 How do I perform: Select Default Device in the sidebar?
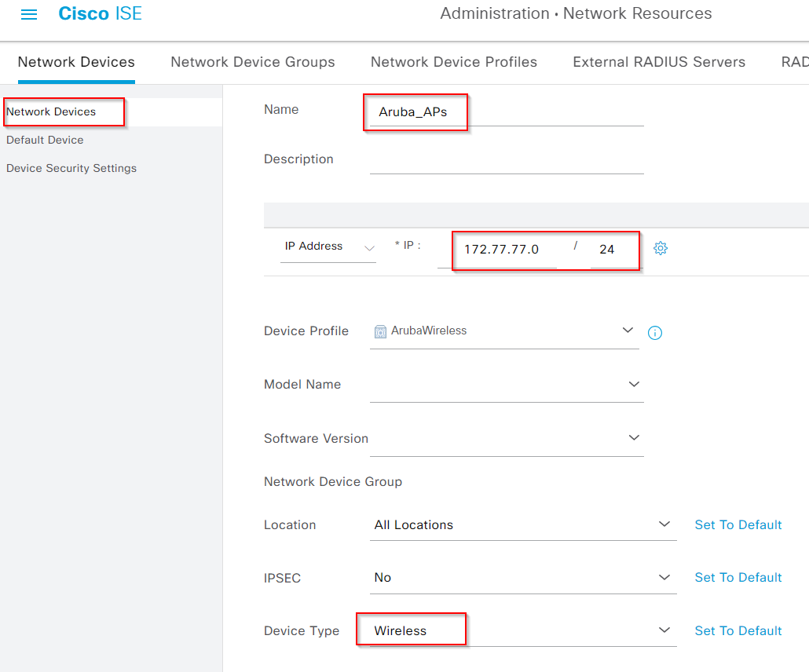click(x=45, y=140)
